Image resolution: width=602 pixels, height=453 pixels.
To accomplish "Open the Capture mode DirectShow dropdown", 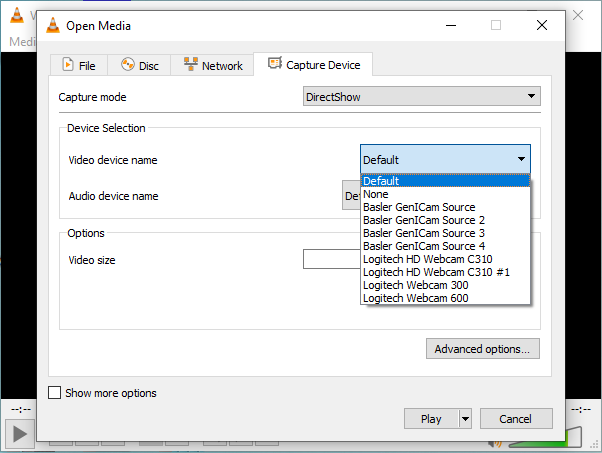I will [422, 97].
